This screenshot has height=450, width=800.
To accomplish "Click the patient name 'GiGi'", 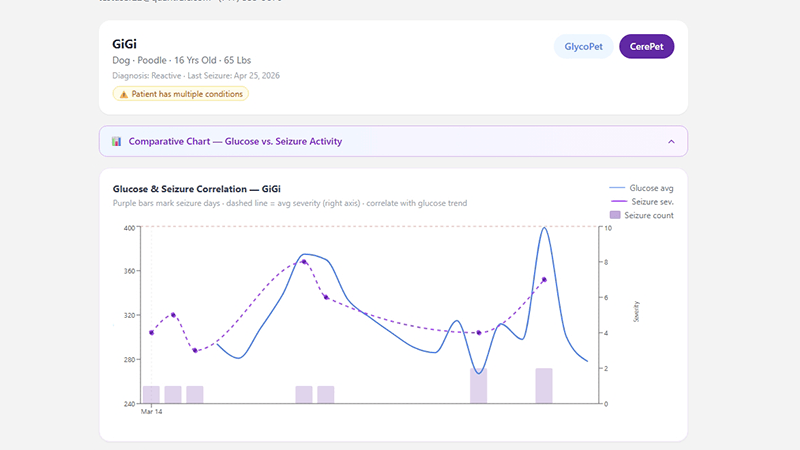I will (x=124, y=44).
